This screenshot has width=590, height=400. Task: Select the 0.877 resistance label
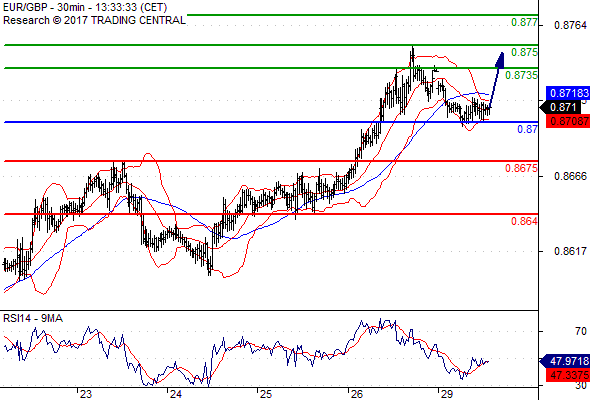click(x=524, y=23)
